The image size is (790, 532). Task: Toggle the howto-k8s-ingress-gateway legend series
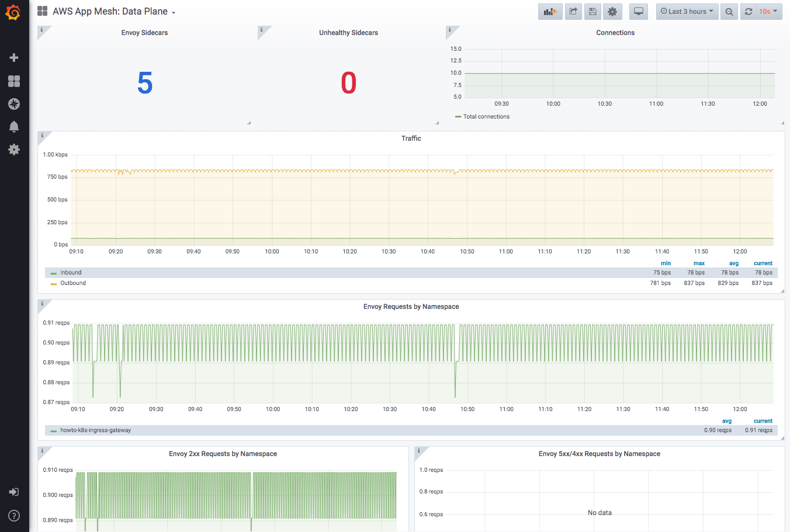(95, 430)
